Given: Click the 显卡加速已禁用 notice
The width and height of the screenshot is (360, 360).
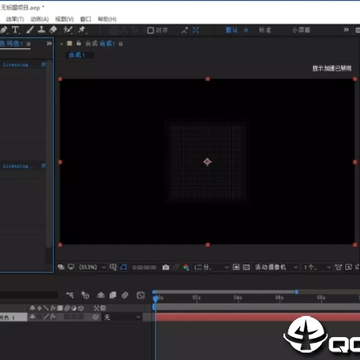Looking at the screenshot, I should 332,69.
